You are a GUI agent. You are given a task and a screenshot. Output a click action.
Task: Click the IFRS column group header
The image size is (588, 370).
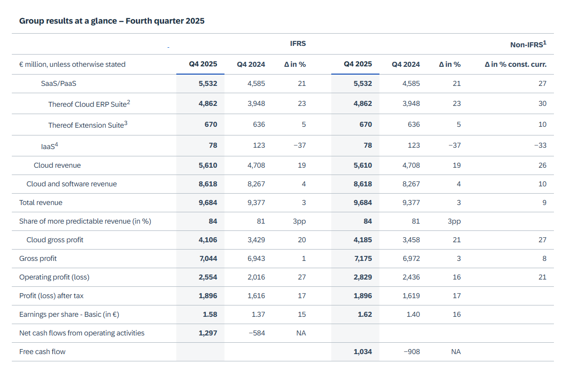[x=298, y=44]
